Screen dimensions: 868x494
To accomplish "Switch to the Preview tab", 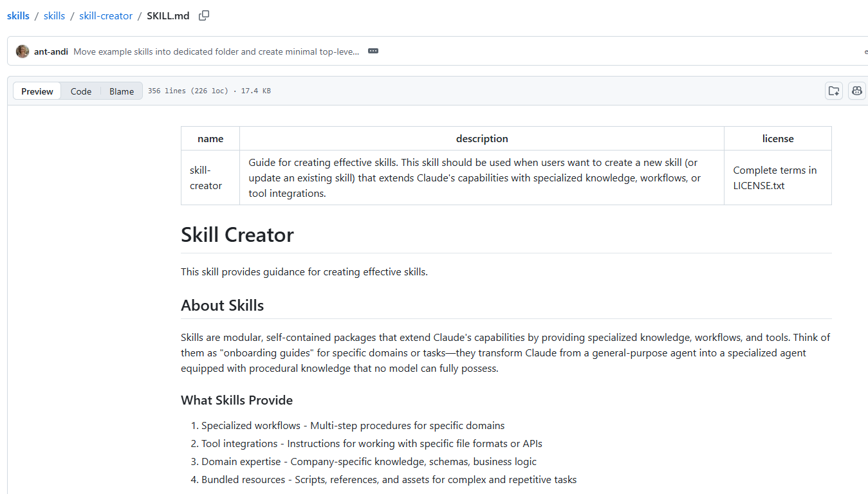I will pos(37,91).
